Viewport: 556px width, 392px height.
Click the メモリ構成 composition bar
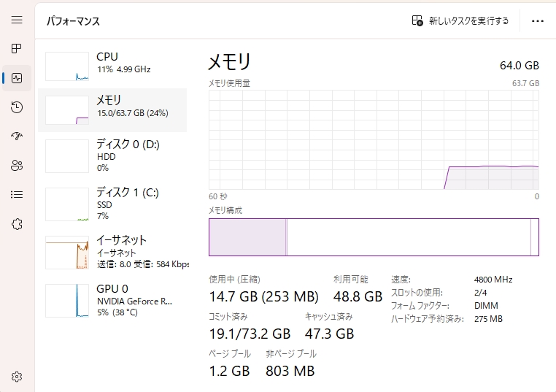pyautogui.click(x=374, y=237)
